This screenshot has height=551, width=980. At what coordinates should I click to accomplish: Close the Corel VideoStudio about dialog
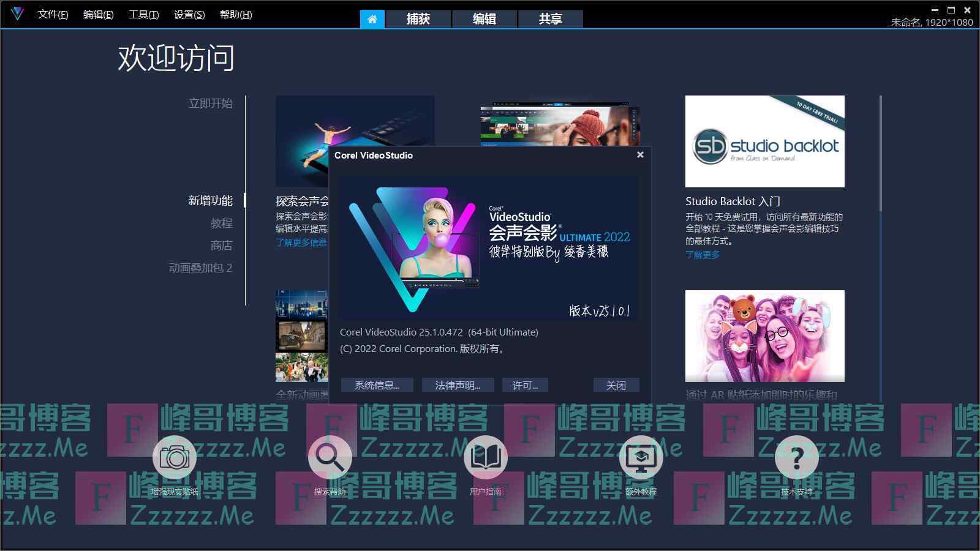tap(640, 155)
